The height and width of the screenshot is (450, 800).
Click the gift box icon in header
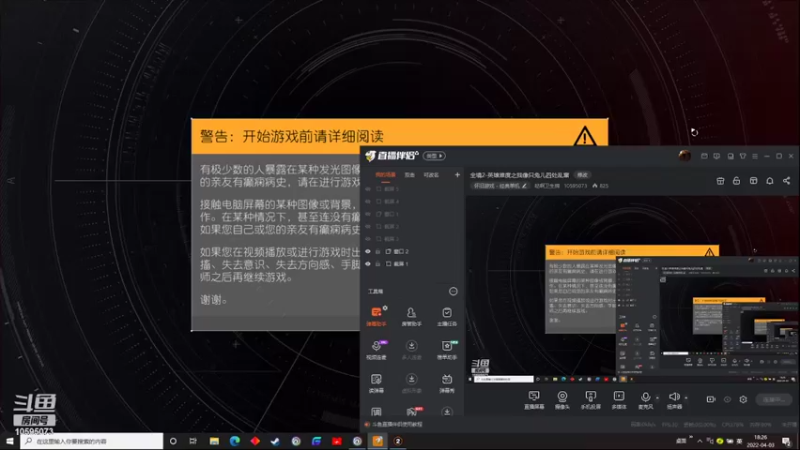(720, 181)
